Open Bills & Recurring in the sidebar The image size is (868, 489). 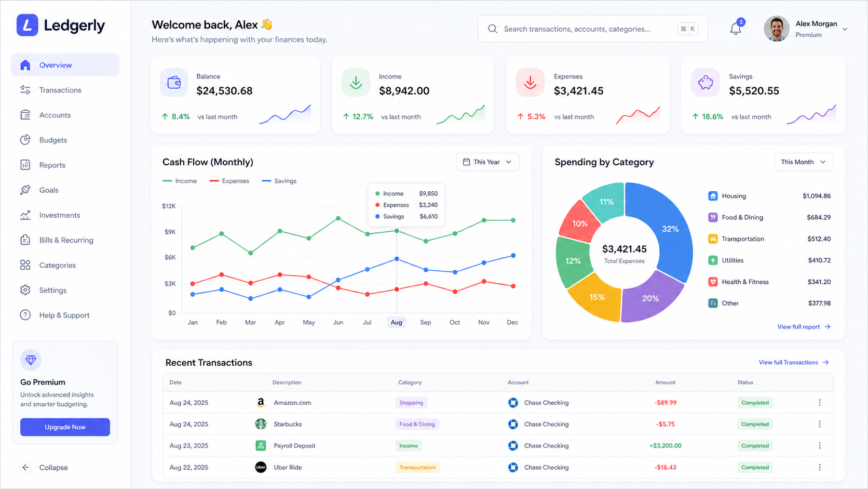point(65,240)
